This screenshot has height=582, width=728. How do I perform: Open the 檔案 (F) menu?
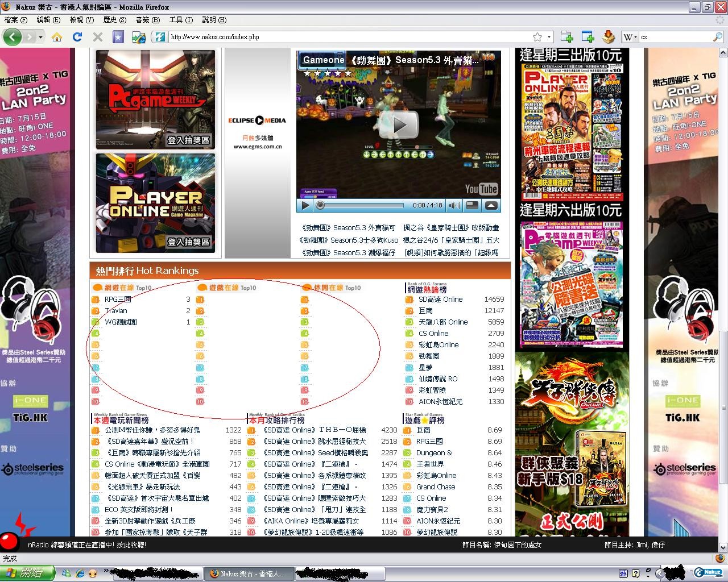pos(15,20)
